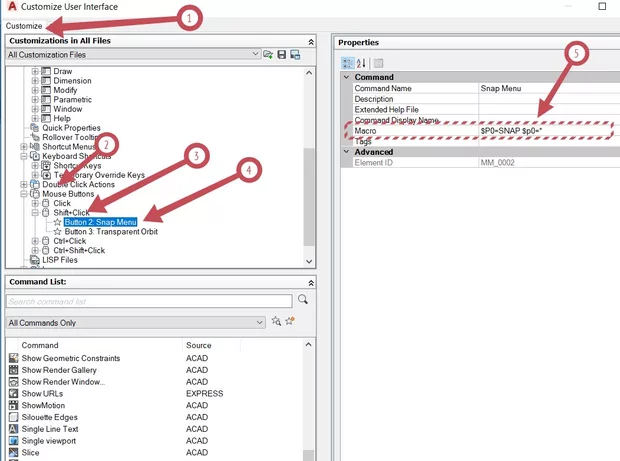Click the property pages icon

point(378,63)
